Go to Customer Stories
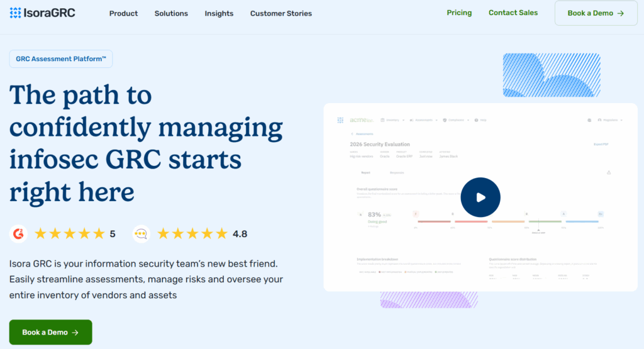 coord(280,13)
